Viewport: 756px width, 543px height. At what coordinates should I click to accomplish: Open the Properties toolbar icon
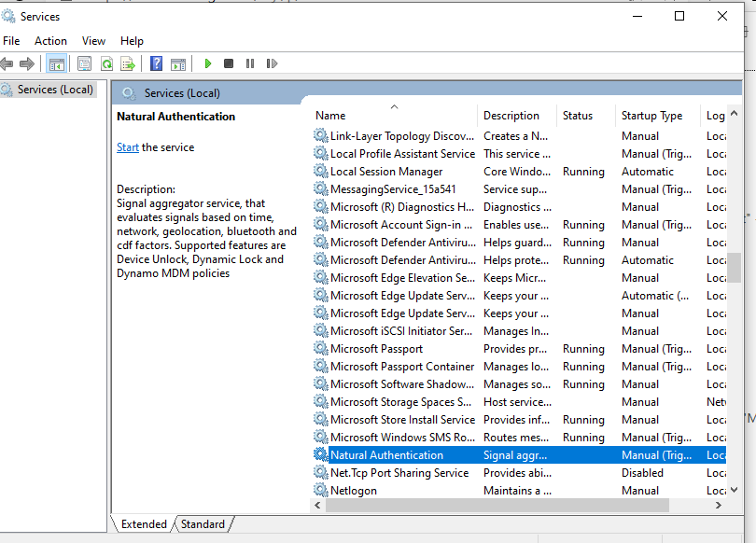pyautogui.click(x=84, y=63)
